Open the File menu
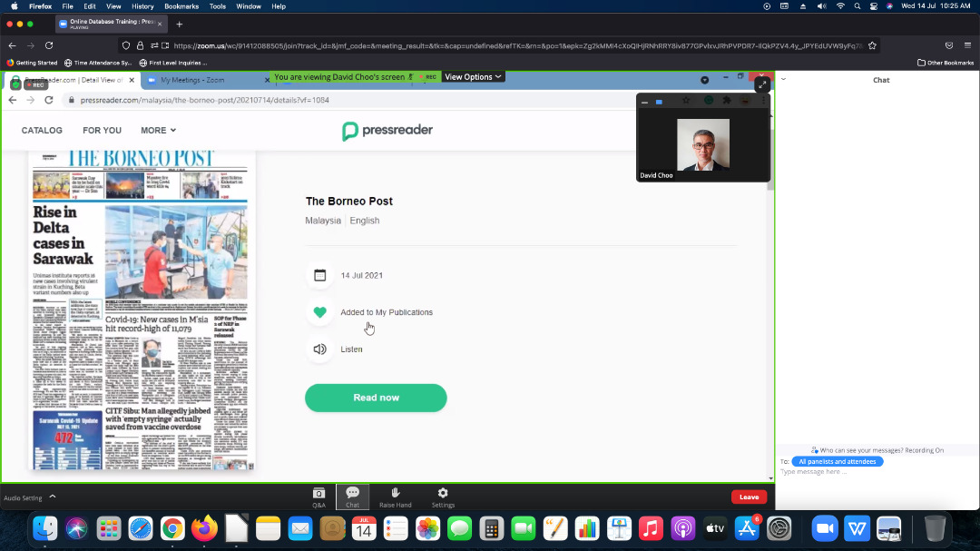Viewport: 980px width, 551px height. coord(67,6)
